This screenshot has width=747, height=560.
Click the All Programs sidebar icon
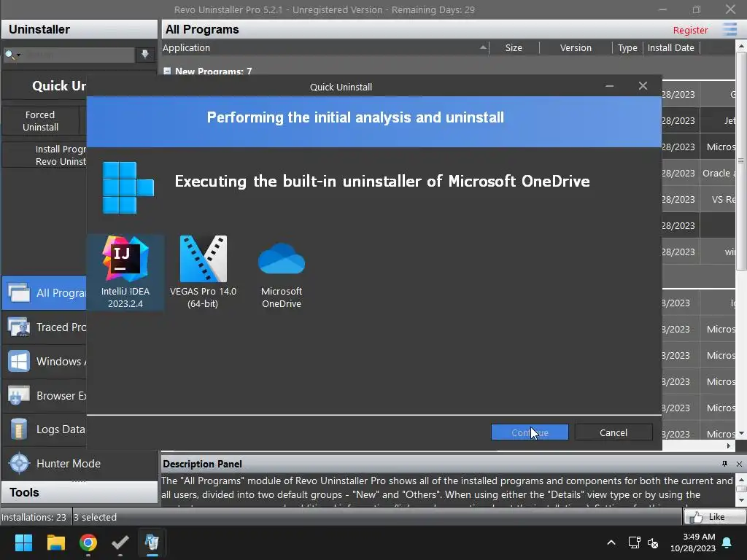19,293
